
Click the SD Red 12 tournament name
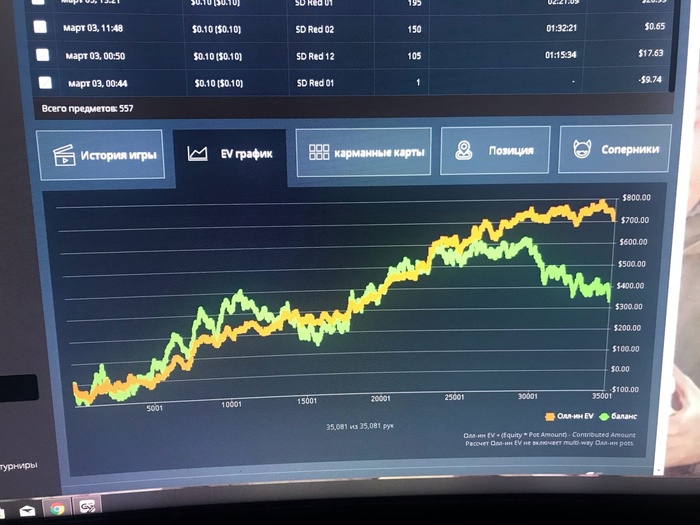(315, 56)
